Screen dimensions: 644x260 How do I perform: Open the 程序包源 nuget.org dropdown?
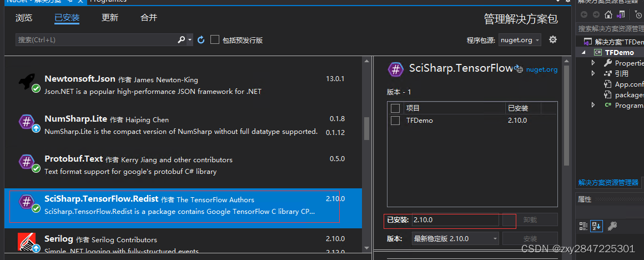tap(520, 40)
